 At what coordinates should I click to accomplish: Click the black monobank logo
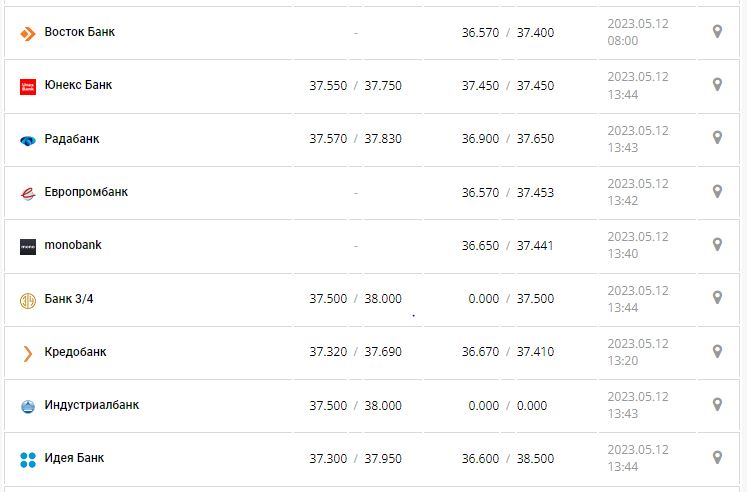click(x=28, y=246)
